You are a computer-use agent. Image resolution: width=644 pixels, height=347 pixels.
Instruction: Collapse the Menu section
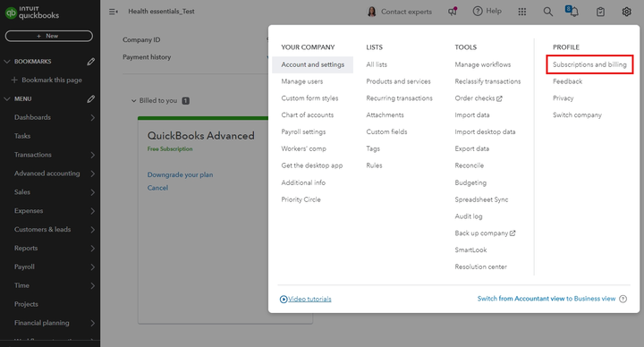coord(6,99)
